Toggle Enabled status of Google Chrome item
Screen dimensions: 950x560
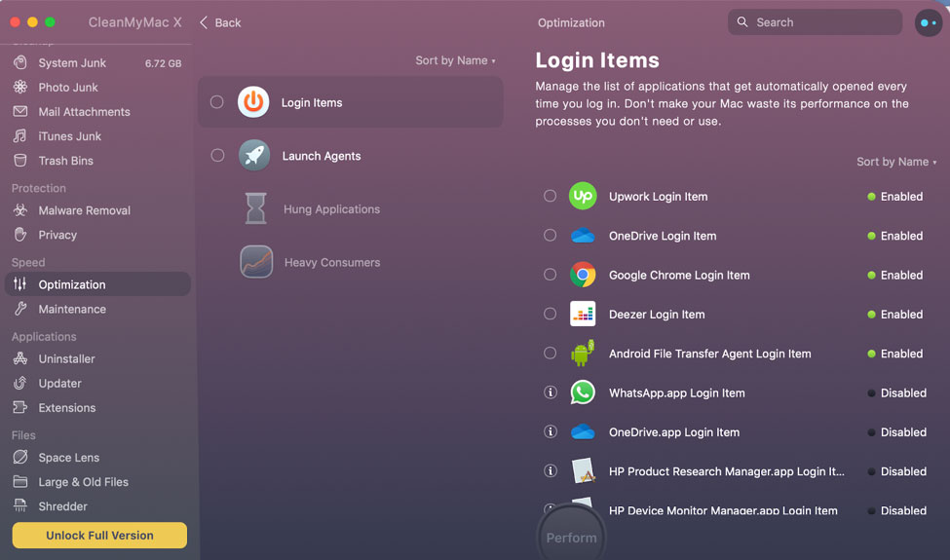pos(894,275)
